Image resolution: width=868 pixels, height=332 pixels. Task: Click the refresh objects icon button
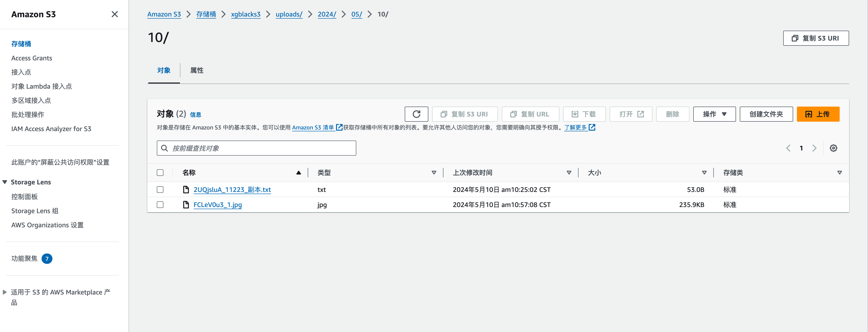(x=416, y=114)
